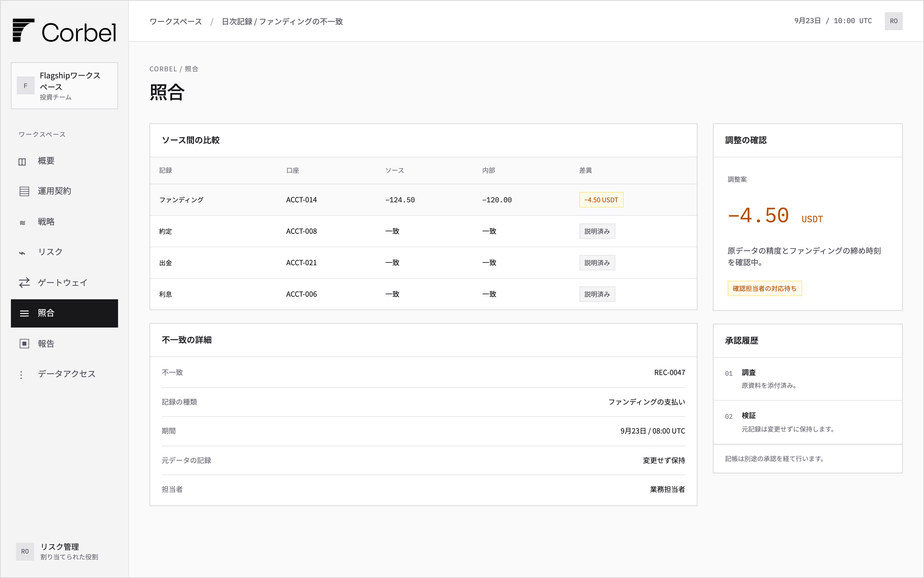
Task: Navigate to ゲートウェイ
Action: pos(64,283)
